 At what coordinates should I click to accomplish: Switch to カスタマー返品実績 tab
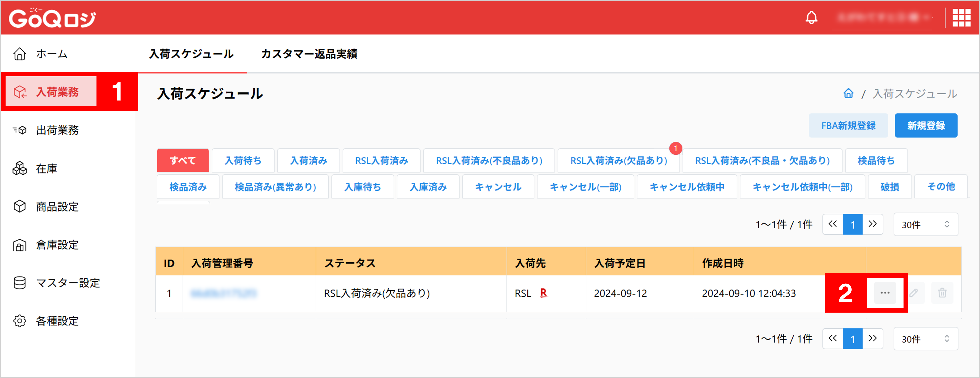click(x=309, y=54)
